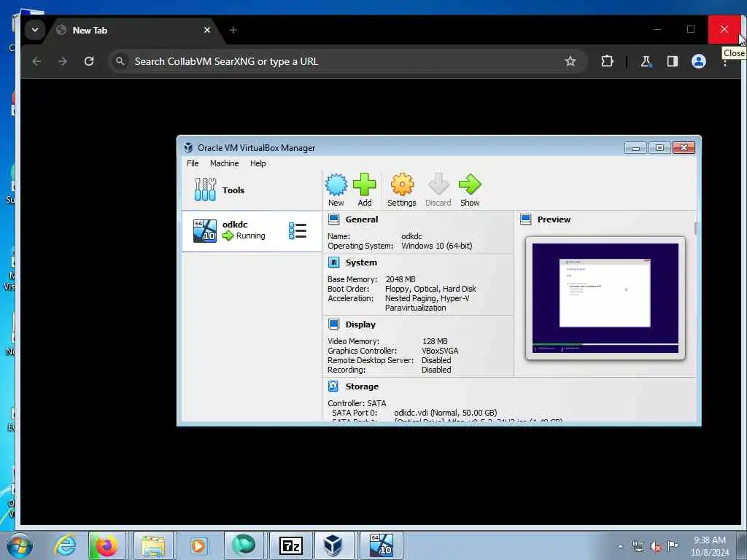Click the General section icon
Viewport: 747px width, 560px height.
click(x=334, y=219)
